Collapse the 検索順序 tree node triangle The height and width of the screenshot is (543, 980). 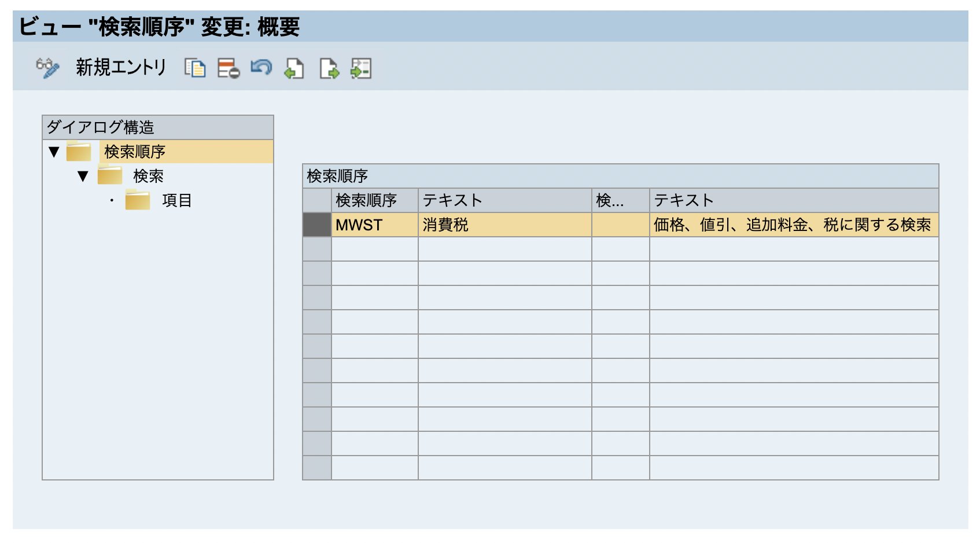54,152
